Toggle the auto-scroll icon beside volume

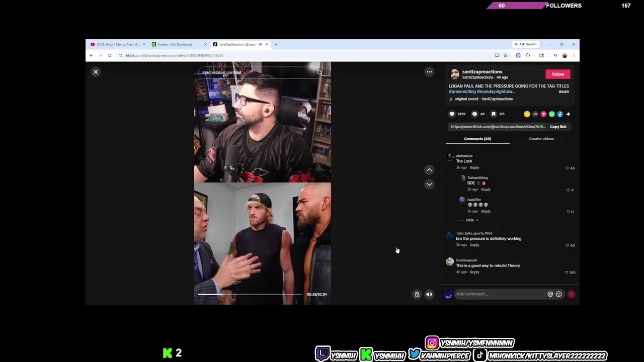click(x=417, y=295)
